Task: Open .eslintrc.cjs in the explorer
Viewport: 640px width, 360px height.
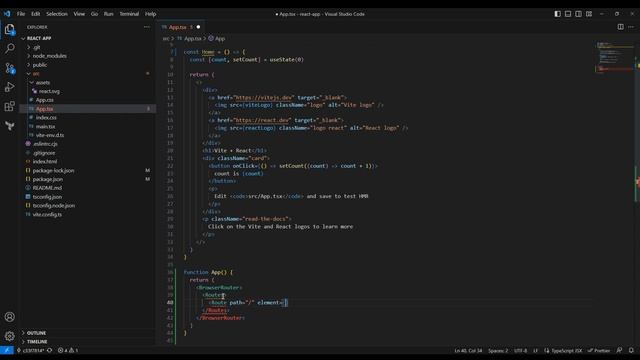Action: pyautogui.click(x=45, y=144)
